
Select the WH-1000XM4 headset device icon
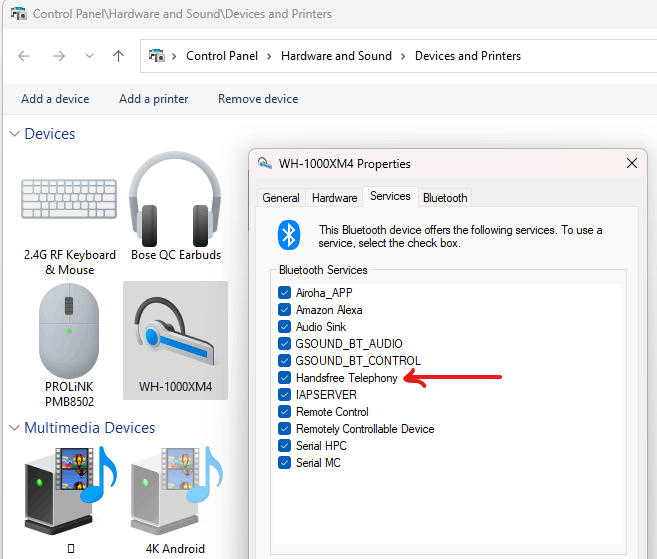[175, 331]
